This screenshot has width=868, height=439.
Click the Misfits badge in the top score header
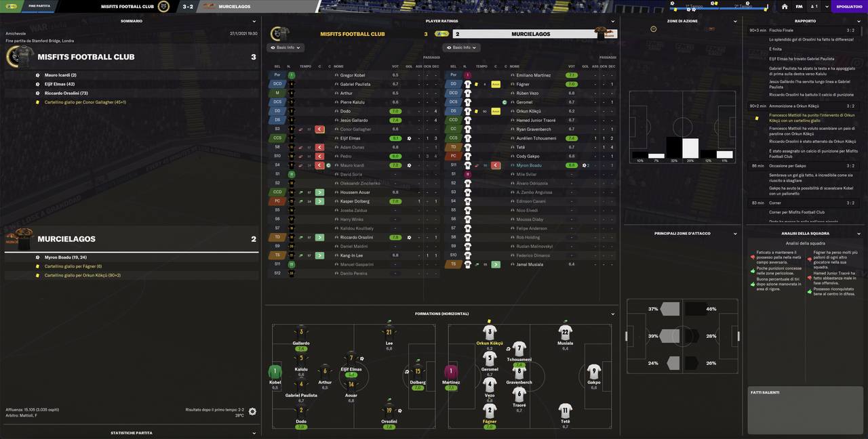click(163, 6)
